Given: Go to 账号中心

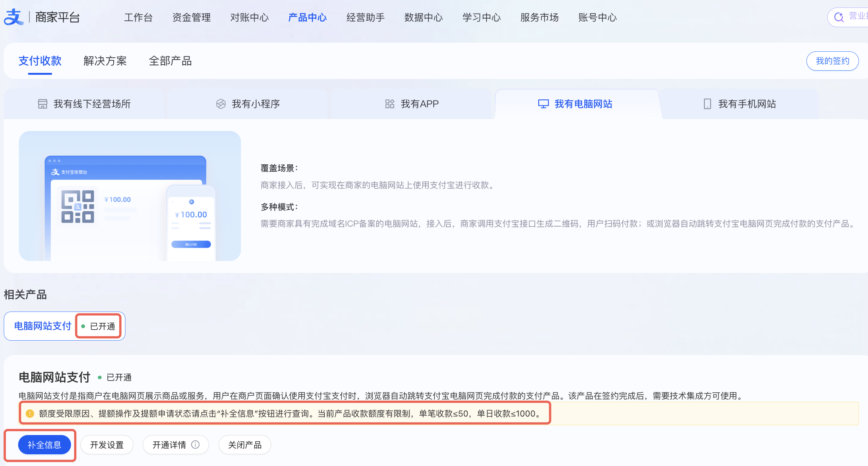Looking at the screenshot, I should click(598, 17).
